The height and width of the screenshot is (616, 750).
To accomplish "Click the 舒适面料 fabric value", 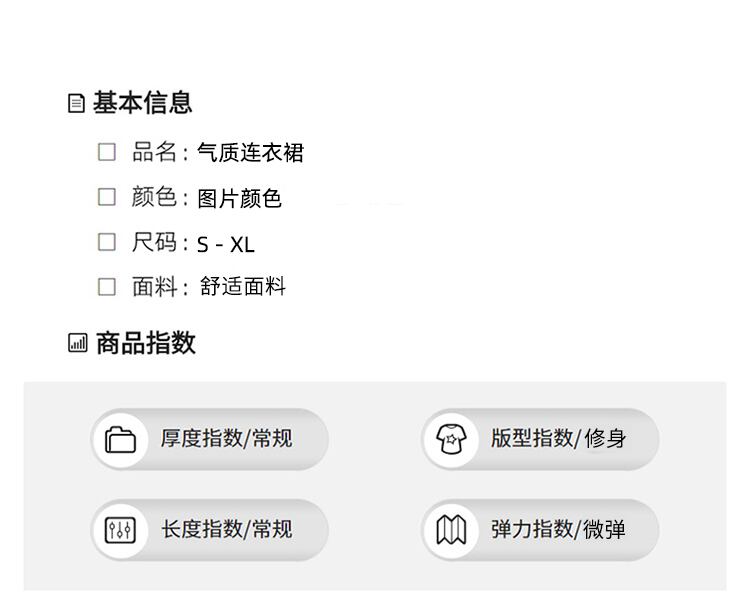I will 242,288.
